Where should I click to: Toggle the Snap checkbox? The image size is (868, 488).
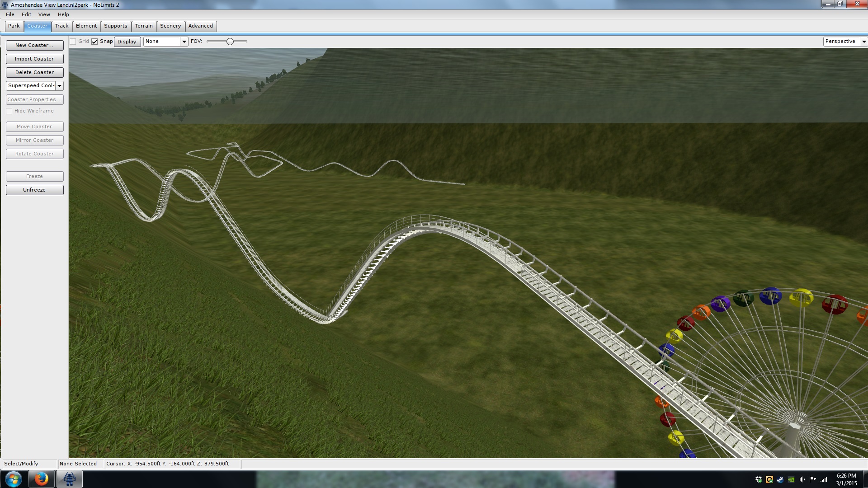(94, 42)
